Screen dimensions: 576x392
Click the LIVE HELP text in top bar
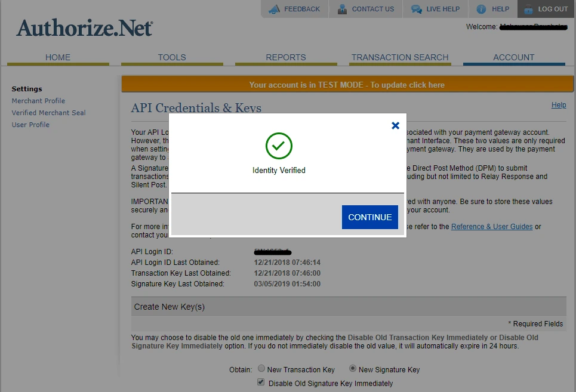tap(443, 9)
